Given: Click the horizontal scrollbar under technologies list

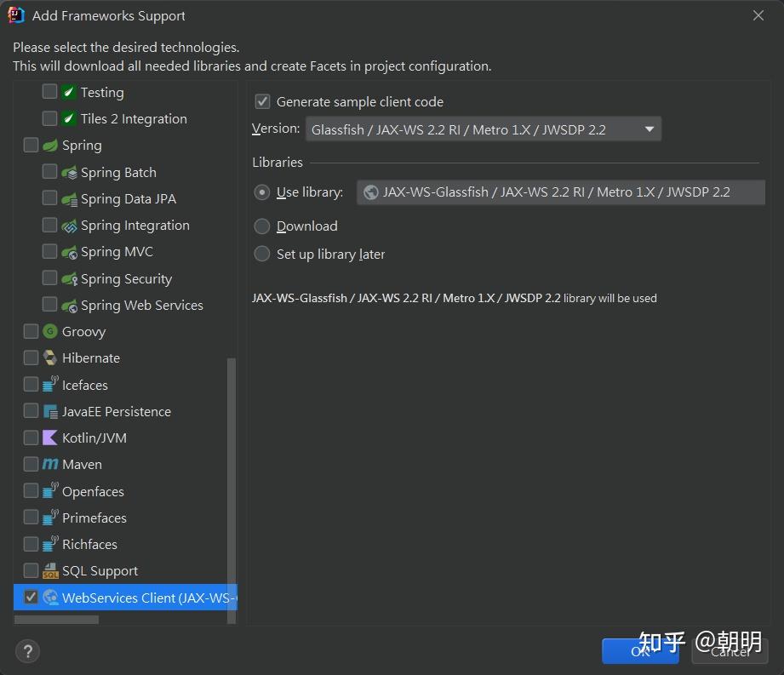Looking at the screenshot, I should point(56,620).
